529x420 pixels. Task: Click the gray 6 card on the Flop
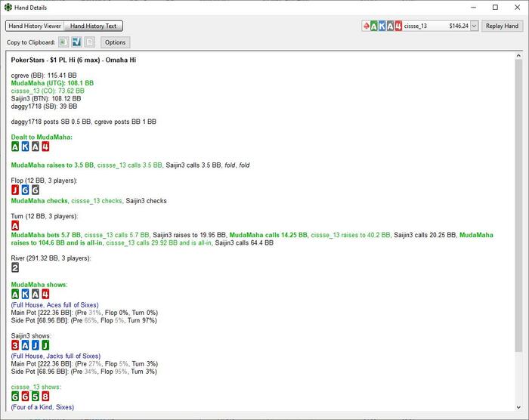coord(36,190)
